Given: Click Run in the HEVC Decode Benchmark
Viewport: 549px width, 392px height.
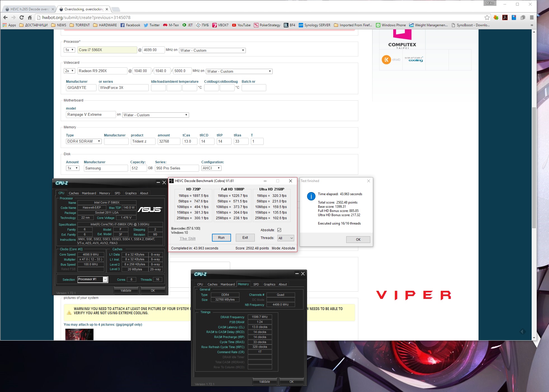Looking at the screenshot, I should point(221,238).
